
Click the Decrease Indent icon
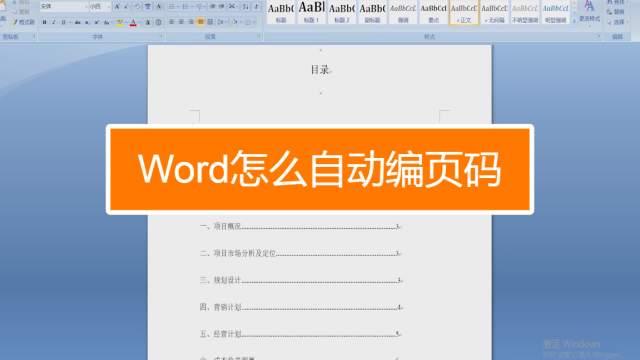[212, 7]
